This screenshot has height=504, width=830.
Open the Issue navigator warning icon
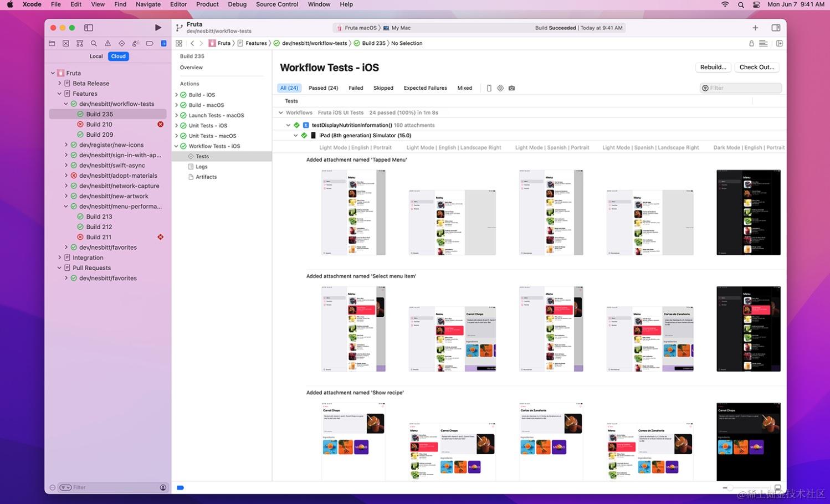tap(107, 43)
